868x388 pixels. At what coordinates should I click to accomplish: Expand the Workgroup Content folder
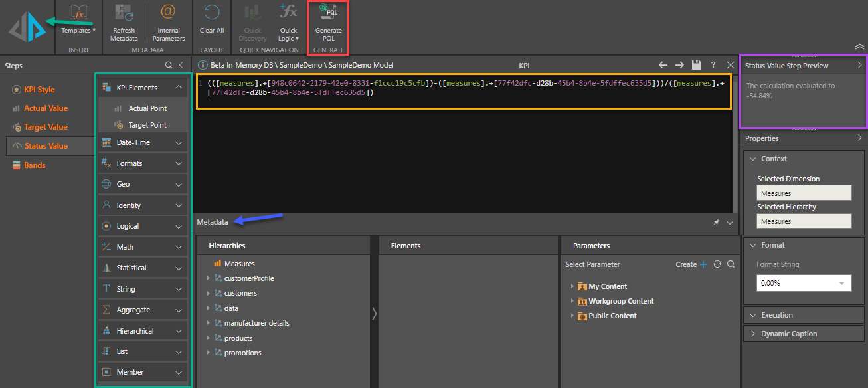coord(572,301)
